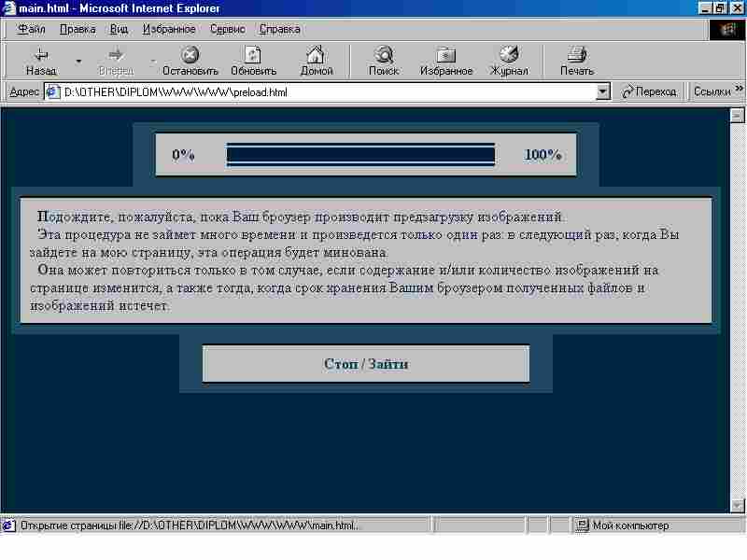Expand the Назад history dropdown arrow
This screenshot has height=560, width=747.
[x=78, y=61]
